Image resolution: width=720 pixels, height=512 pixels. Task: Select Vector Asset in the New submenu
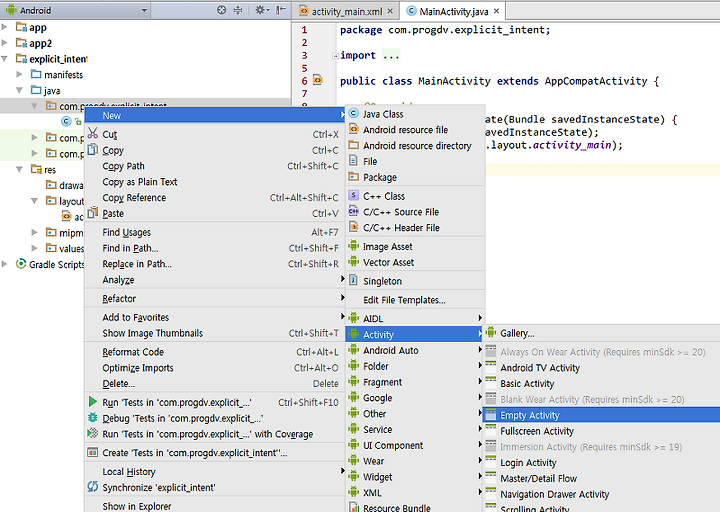(416, 263)
